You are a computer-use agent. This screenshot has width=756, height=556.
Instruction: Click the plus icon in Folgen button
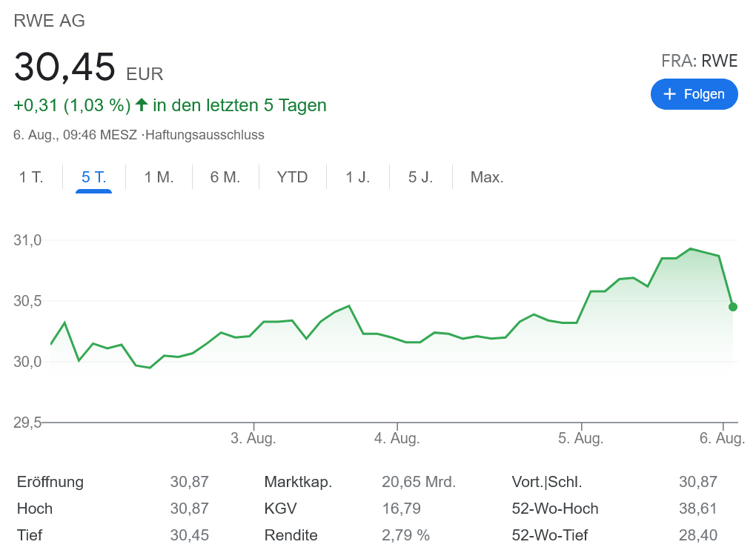click(670, 94)
